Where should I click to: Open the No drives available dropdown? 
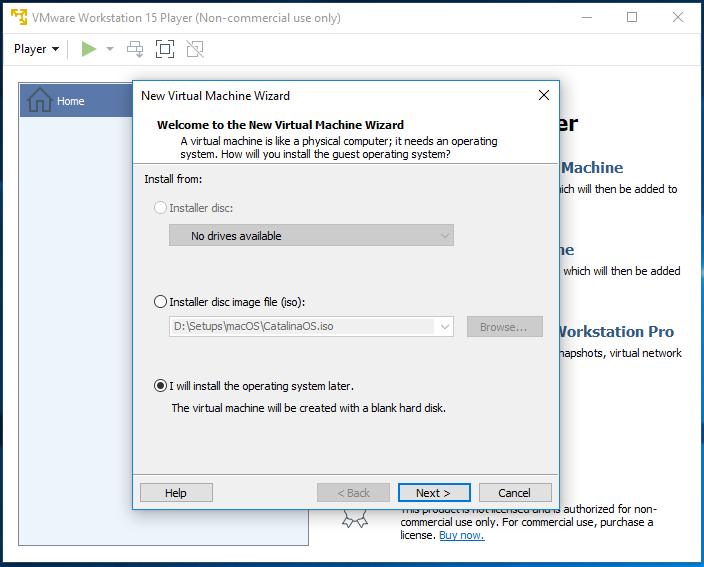(x=311, y=235)
